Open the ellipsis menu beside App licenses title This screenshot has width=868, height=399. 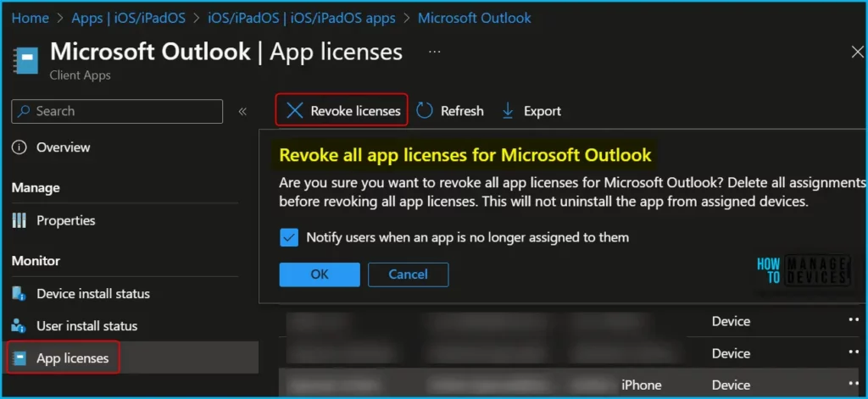pos(435,52)
